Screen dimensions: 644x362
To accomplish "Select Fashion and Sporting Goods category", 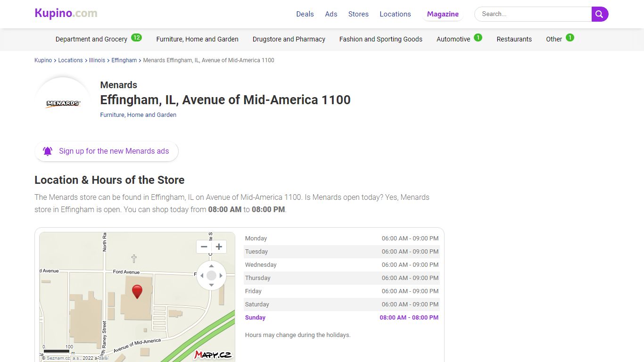I will (381, 39).
